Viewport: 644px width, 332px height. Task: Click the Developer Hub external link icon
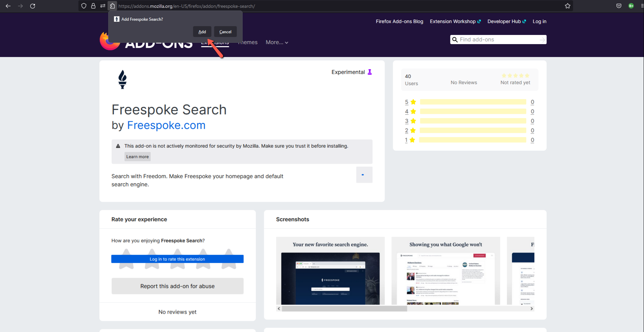pyautogui.click(x=524, y=21)
